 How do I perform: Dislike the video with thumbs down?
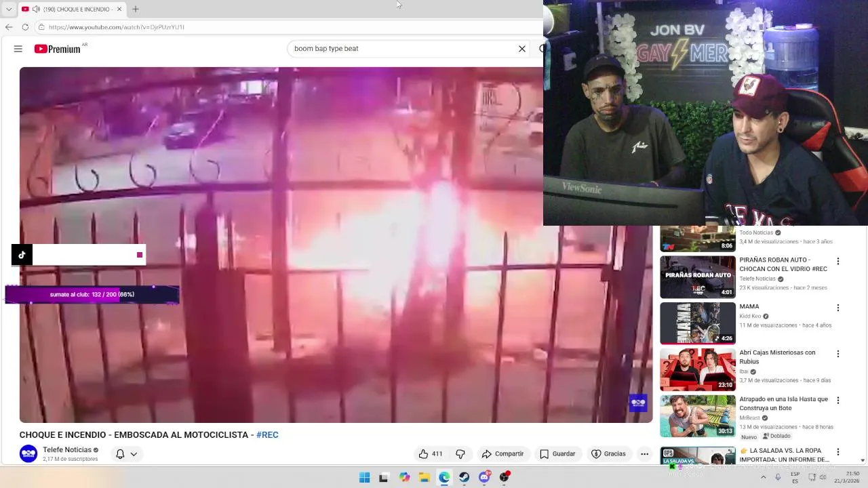point(460,454)
